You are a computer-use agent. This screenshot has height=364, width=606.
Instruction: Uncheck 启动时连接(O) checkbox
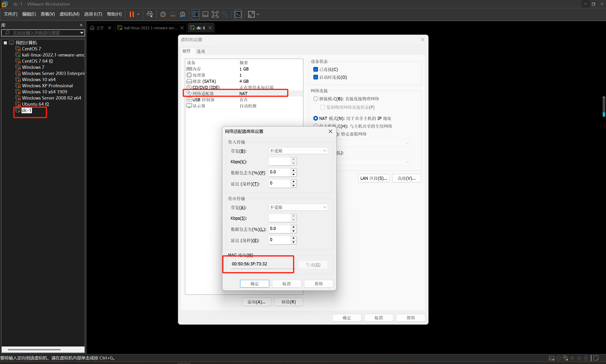(315, 77)
